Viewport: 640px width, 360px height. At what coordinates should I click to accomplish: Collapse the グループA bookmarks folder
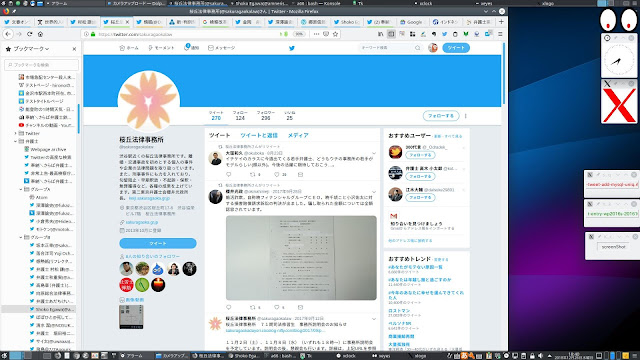21,189
